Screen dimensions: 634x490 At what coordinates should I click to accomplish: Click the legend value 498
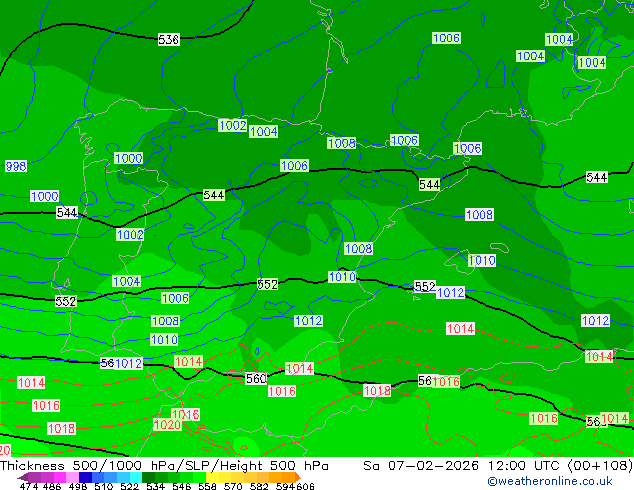tap(77, 486)
